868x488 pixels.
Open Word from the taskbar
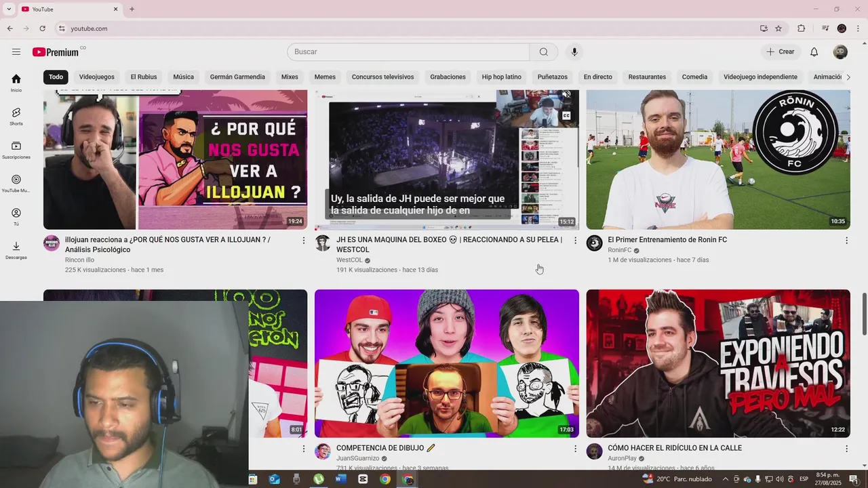pos(340,479)
